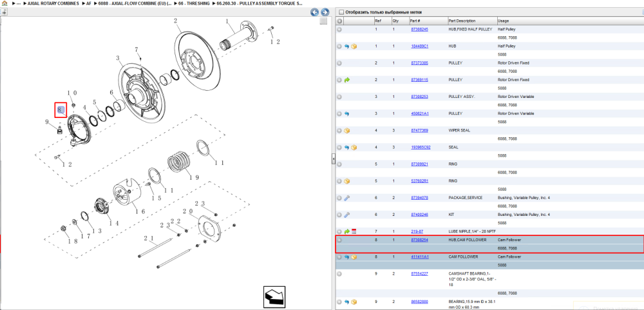Open the '66 - THRESHING' breadcrumb
Viewport: 644px width, 310px height.
click(194, 3)
